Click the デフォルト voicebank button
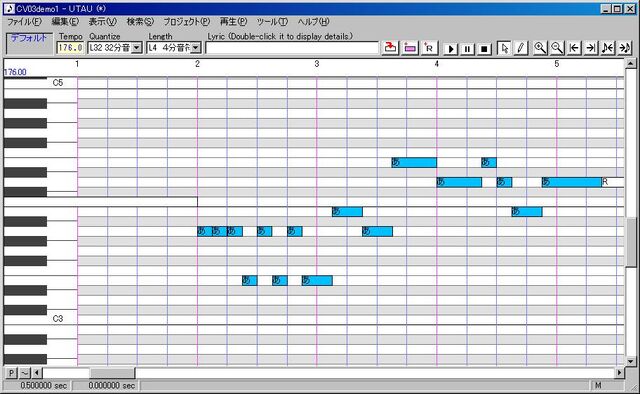Viewport: 640px width, 394px height. coord(29,43)
